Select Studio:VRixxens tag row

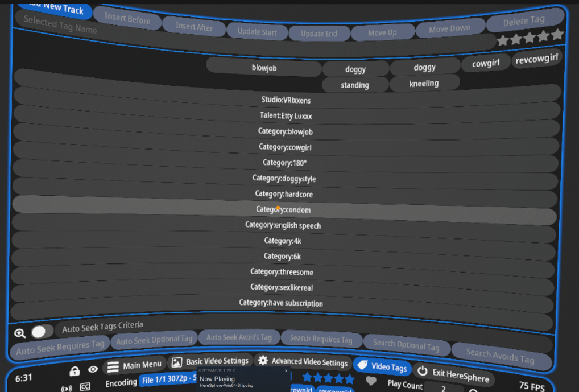pyautogui.click(x=286, y=100)
